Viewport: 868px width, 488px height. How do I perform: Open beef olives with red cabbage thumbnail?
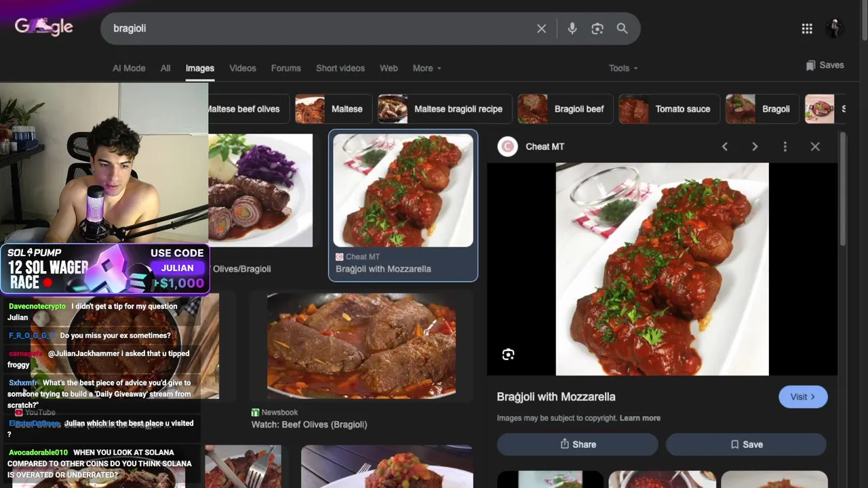pyautogui.click(x=260, y=190)
